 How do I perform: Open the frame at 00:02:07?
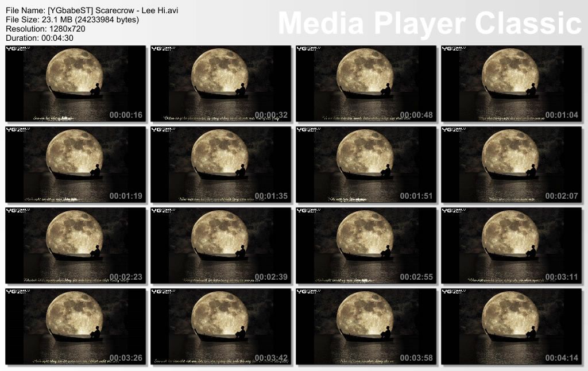click(511, 164)
